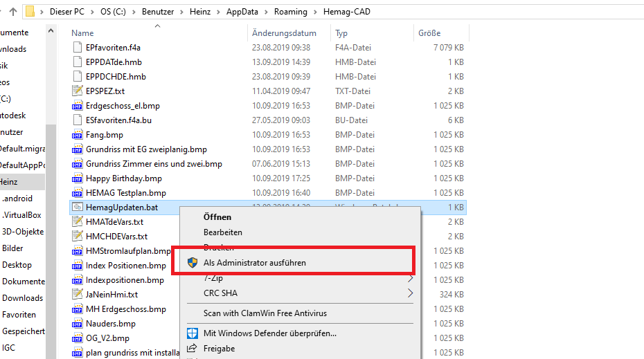Choose Als Administrator ausführen

click(x=254, y=263)
